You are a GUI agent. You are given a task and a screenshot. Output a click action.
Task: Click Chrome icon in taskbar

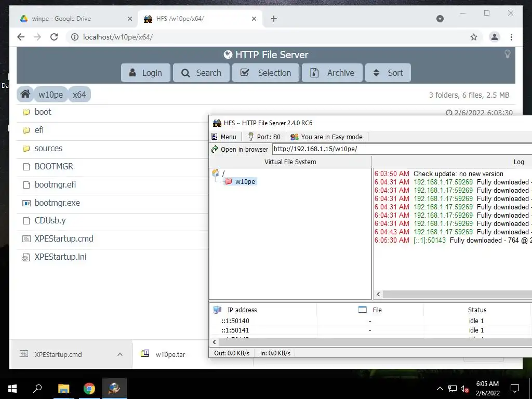(89, 389)
